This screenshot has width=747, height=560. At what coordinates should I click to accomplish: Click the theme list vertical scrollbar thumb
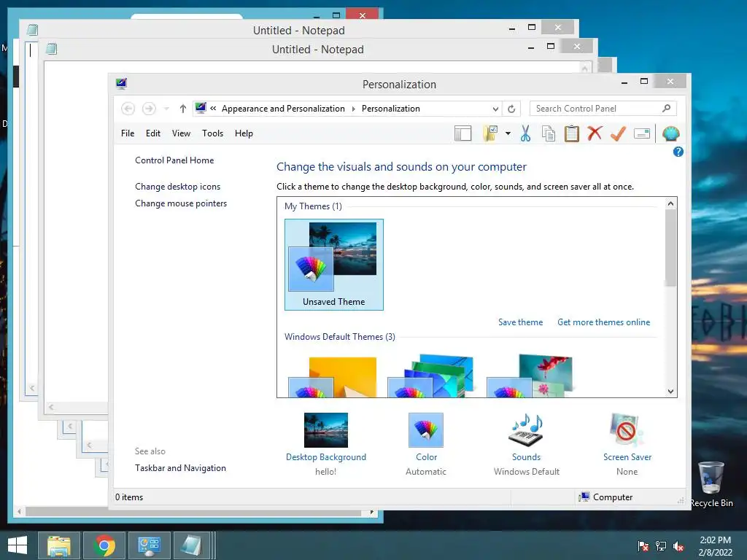[x=671, y=248]
